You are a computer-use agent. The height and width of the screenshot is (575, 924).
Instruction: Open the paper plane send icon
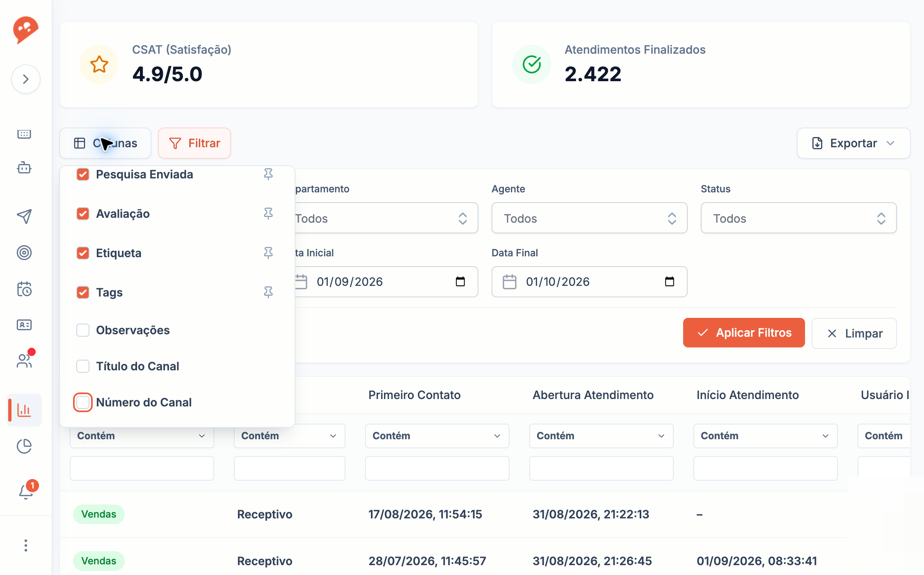[24, 216]
